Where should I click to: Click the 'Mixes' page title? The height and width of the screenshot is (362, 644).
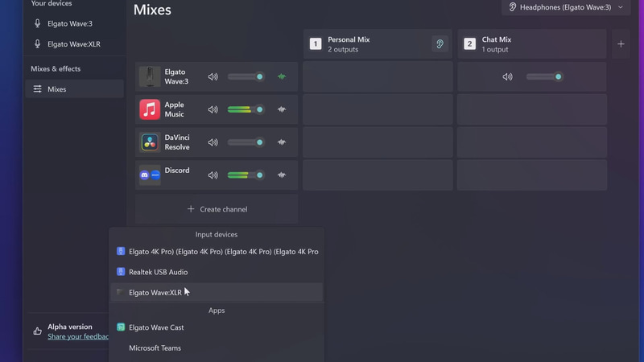coord(152,10)
